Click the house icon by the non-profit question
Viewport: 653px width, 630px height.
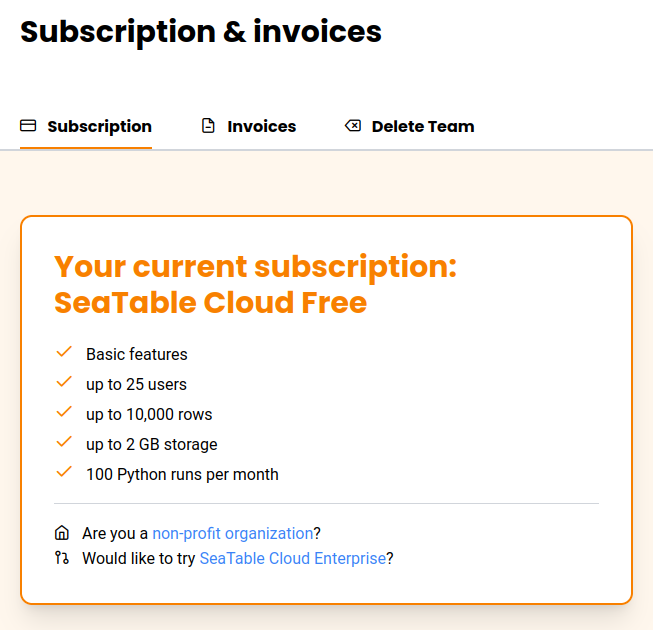click(62, 533)
